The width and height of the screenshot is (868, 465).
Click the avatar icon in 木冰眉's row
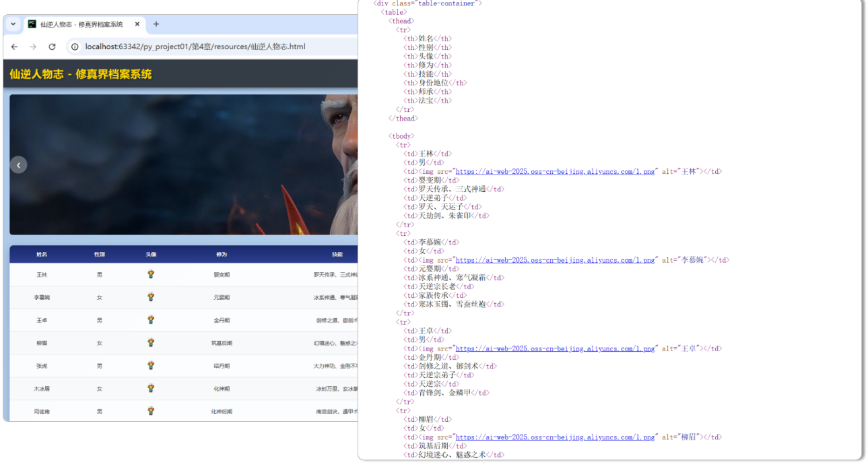click(151, 388)
